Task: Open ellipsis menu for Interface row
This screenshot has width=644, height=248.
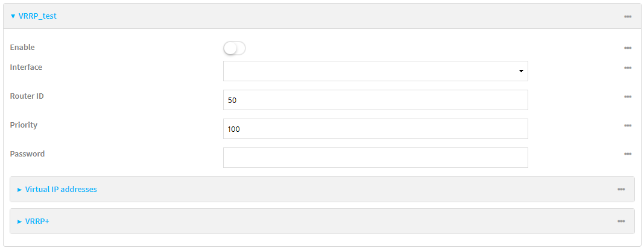Action: pos(628,68)
